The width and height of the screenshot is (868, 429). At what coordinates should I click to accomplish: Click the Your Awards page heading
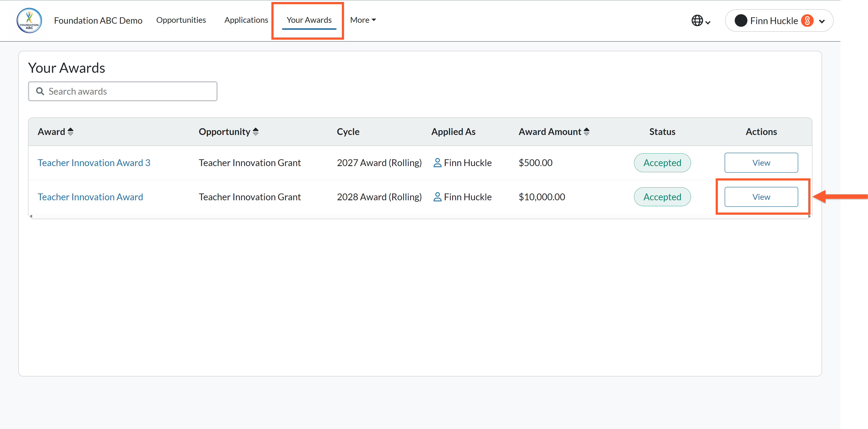coord(67,68)
